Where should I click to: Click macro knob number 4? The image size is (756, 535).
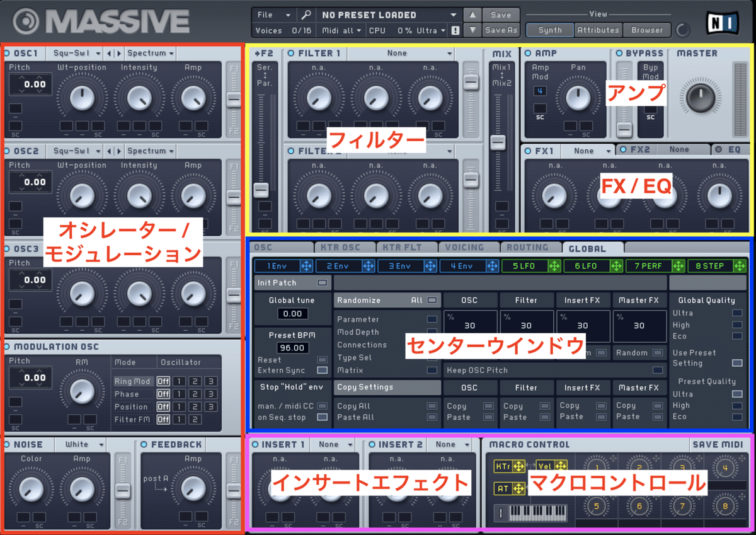[x=724, y=468]
